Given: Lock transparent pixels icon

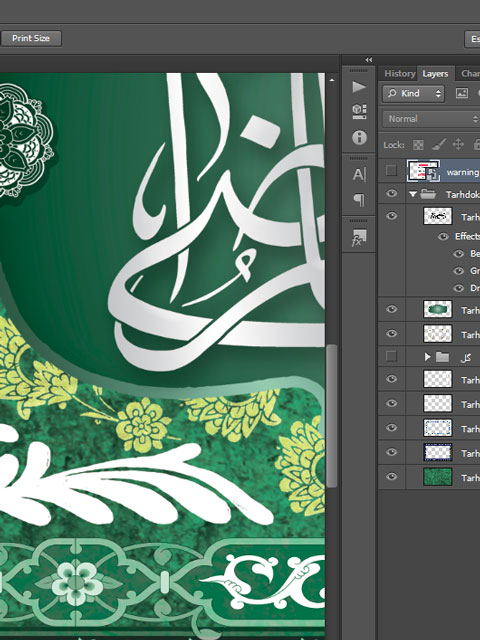Looking at the screenshot, I should coord(418,145).
